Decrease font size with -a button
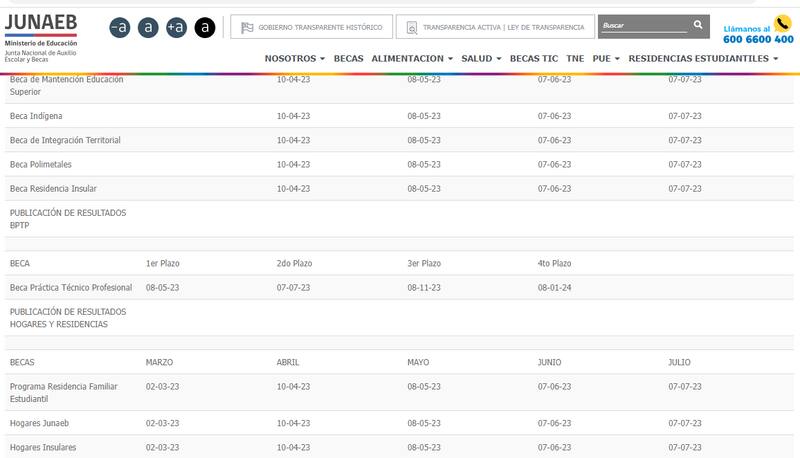Viewport: 800px width, 458px height. pos(119,28)
